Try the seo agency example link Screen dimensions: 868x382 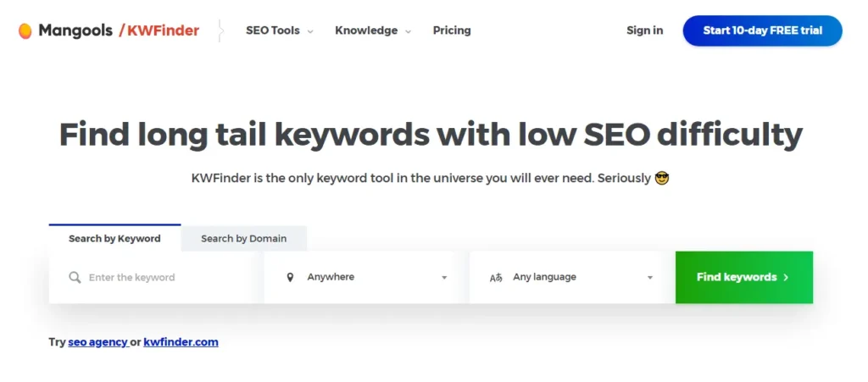[x=97, y=342]
